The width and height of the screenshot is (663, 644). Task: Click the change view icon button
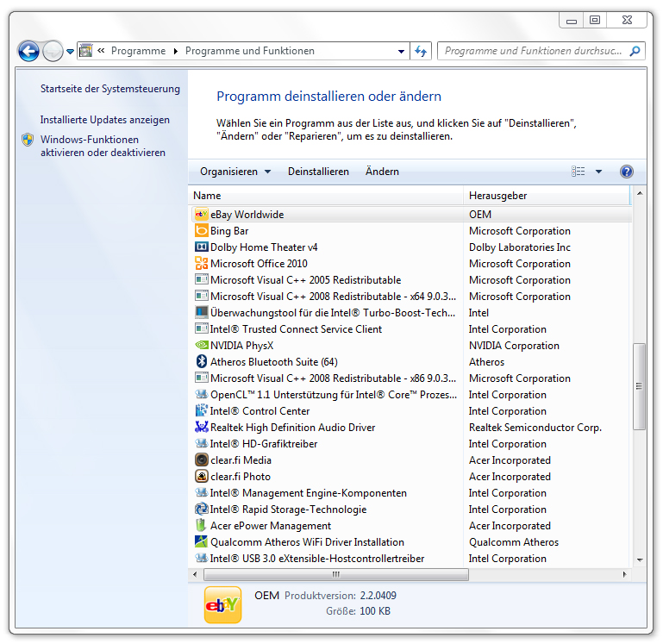tap(578, 172)
